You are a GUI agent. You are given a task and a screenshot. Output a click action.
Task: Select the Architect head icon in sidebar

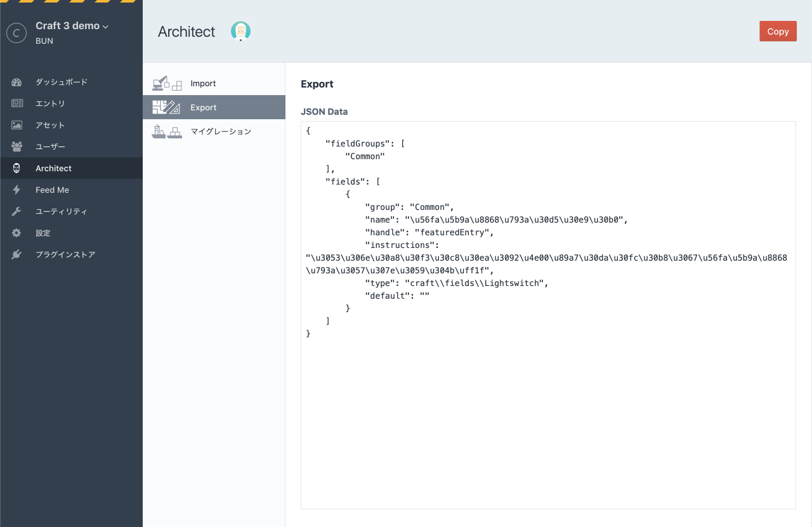[16, 168]
